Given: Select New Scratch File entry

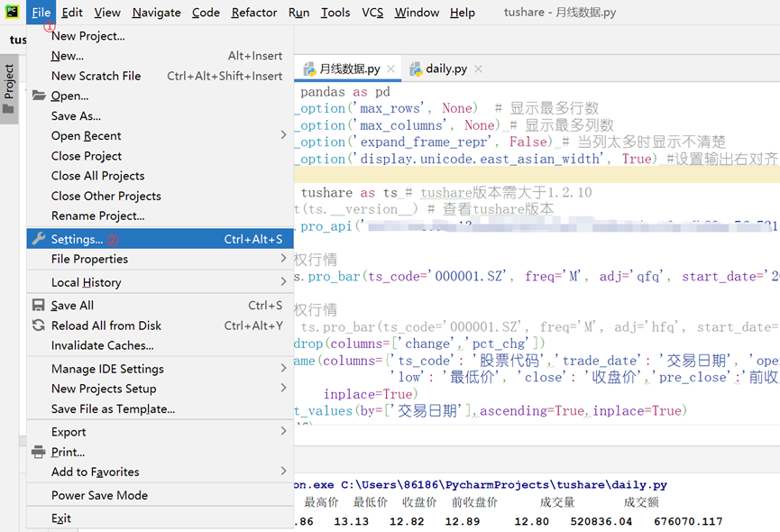Looking at the screenshot, I should [x=160, y=76].
